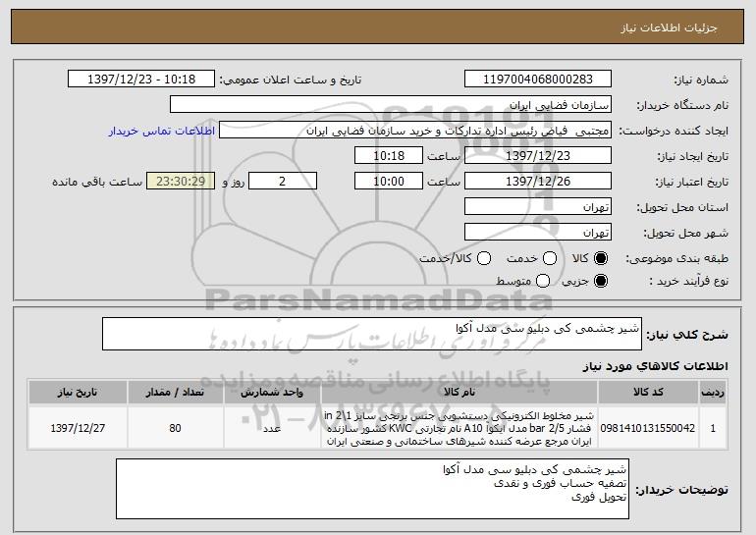Click the delivery city field تهران
The width and height of the screenshot is (756, 535).
point(538,232)
